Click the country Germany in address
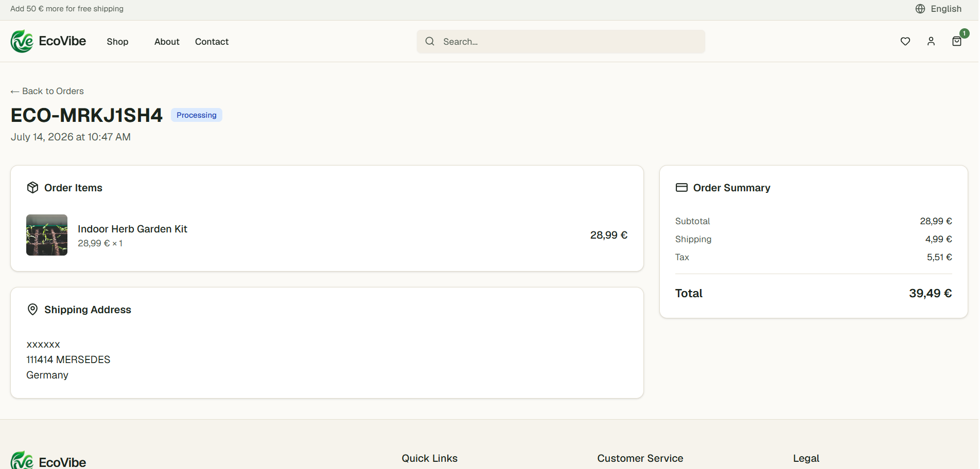The image size is (980, 469). point(47,375)
